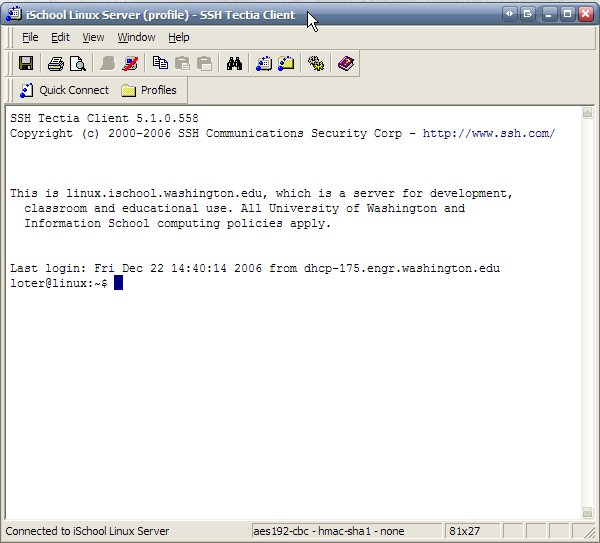Click the title bar left-right arrows button
This screenshot has height=543, width=600.
pos(509,14)
